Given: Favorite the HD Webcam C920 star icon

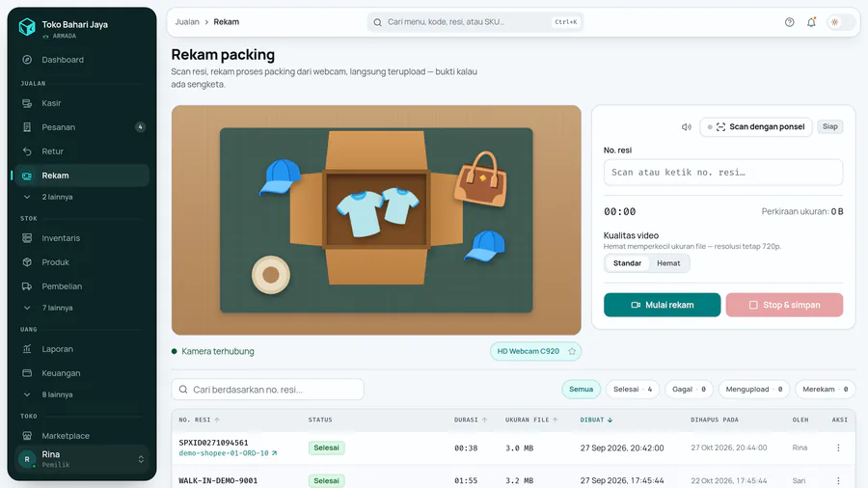Looking at the screenshot, I should [x=572, y=351].
